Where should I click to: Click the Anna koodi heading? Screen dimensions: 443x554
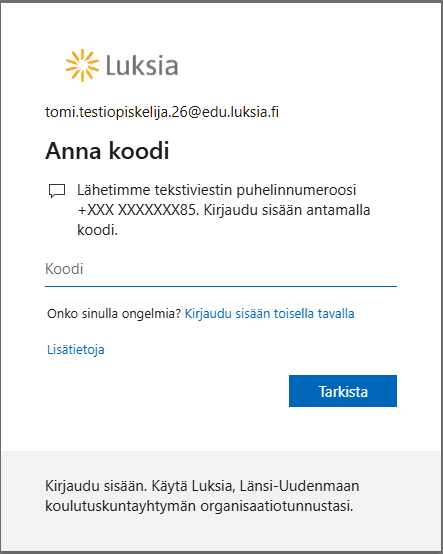pyautogui.click(x=107, y=151)
